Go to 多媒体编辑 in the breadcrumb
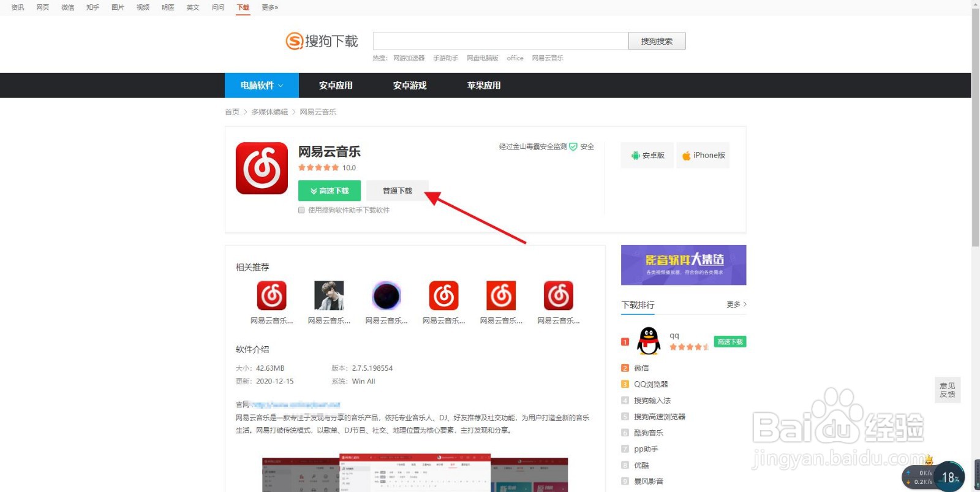This screenshot has width=980, height=492. point(269,112)
